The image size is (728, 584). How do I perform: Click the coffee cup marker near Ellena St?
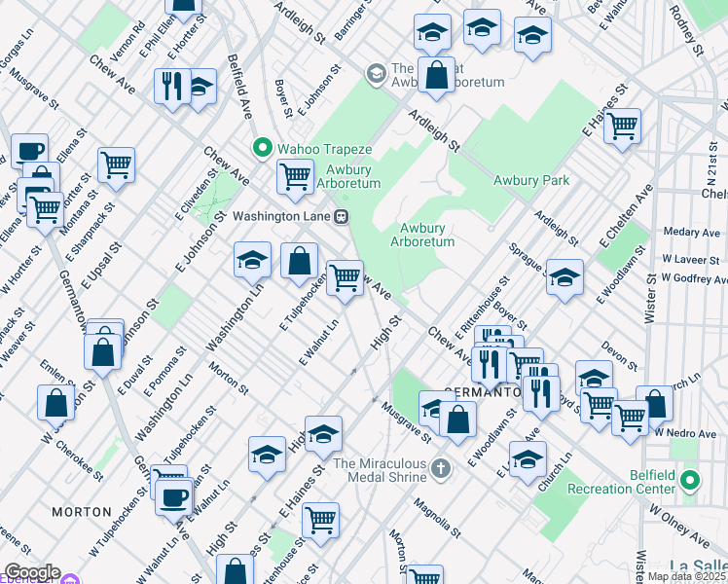30,151
